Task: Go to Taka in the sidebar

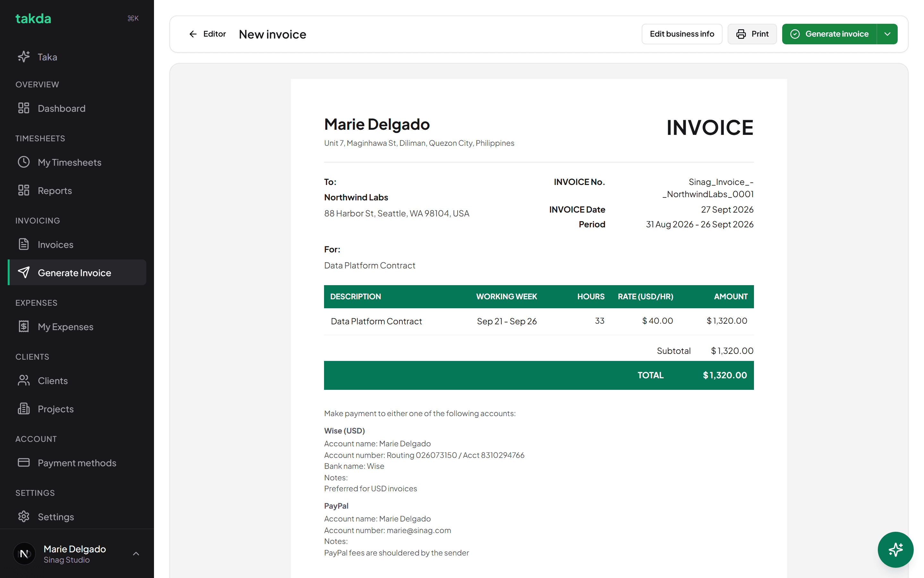Action: click(x=77, y=57)
